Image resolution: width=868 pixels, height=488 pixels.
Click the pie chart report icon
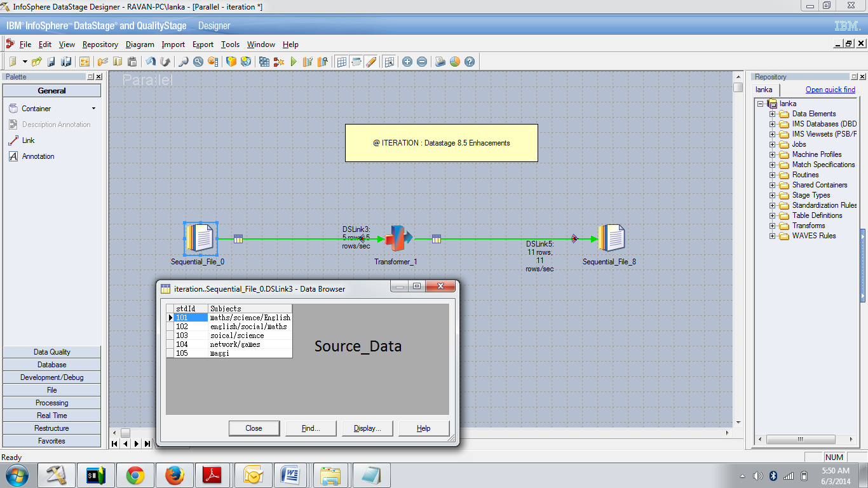click(x=455, y=62)
